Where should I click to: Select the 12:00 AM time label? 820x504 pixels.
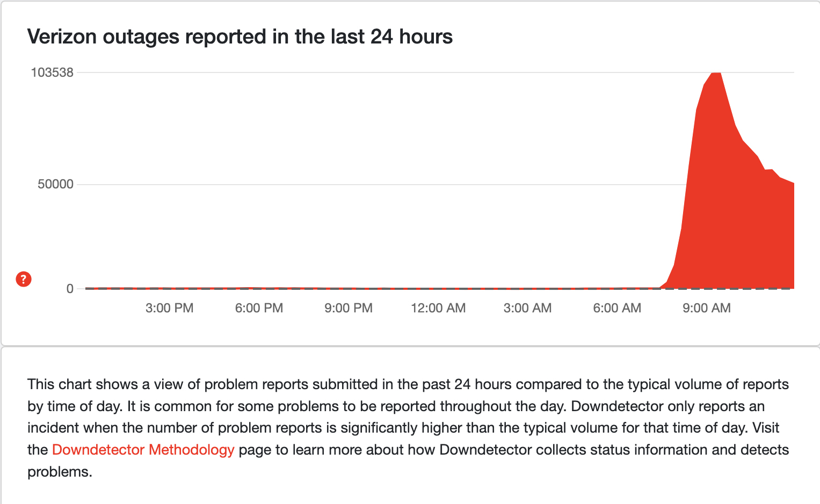click(438, 308)
